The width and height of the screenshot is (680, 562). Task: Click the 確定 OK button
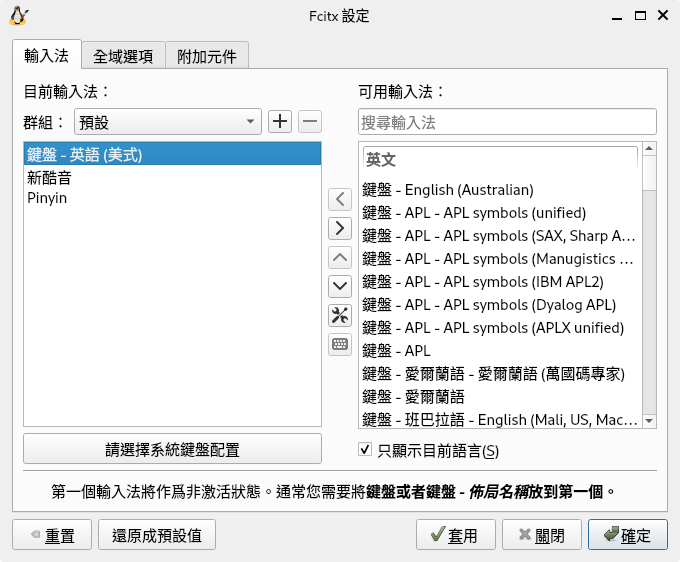coord(628,535)
